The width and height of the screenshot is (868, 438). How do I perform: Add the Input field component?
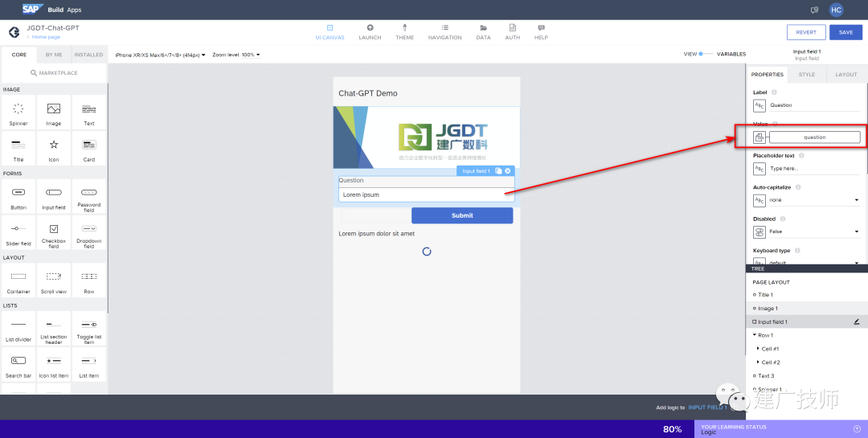[x=54, y=196]
